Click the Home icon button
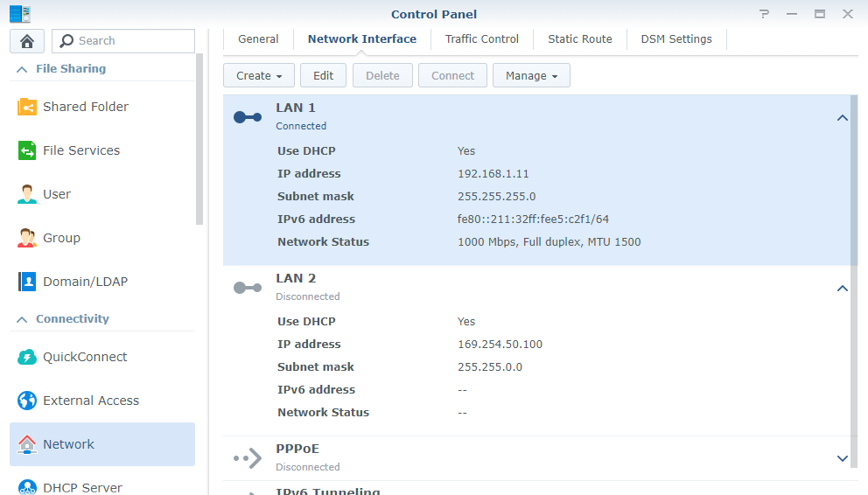Image resolution: width=868 pixels, height=495 pixels. [x=27, y=41]
